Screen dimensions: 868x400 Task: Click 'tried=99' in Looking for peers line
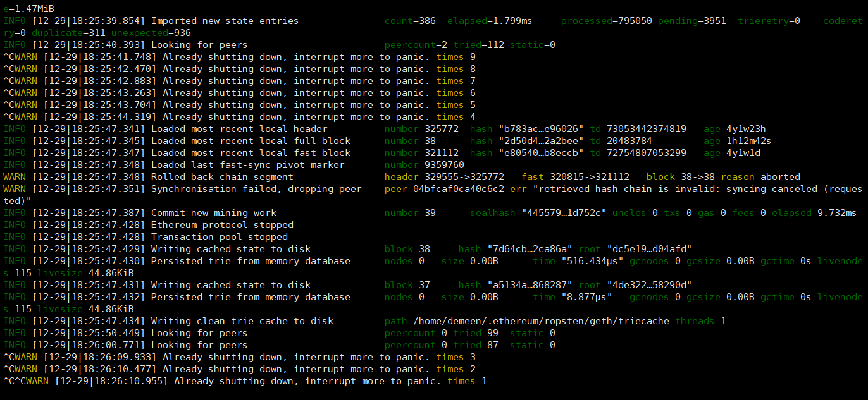pos(476,333)
